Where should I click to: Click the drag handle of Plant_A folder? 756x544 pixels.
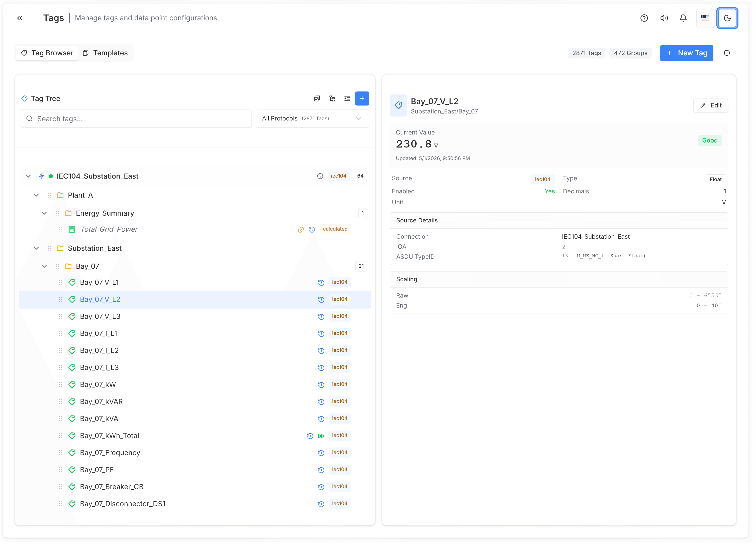click(49, 196)
